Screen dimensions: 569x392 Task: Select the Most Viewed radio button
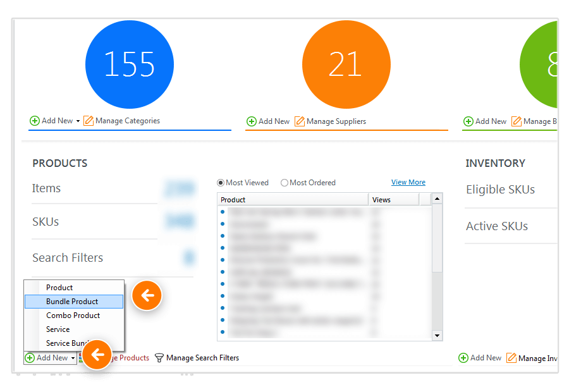click(x=220, y=183)
